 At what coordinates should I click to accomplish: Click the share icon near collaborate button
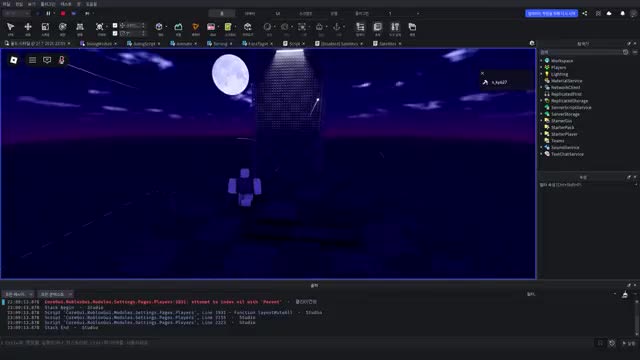coord(585,13)
